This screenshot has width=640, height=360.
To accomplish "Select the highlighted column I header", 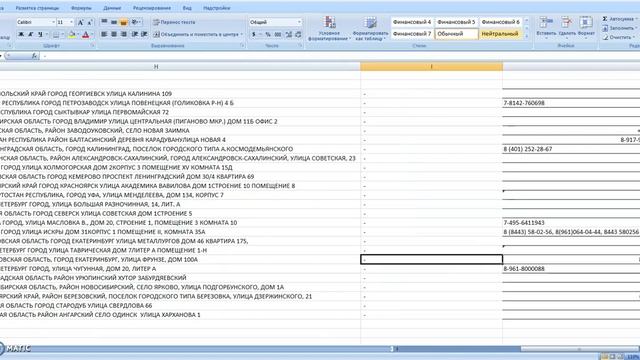I will pos(431,67).
